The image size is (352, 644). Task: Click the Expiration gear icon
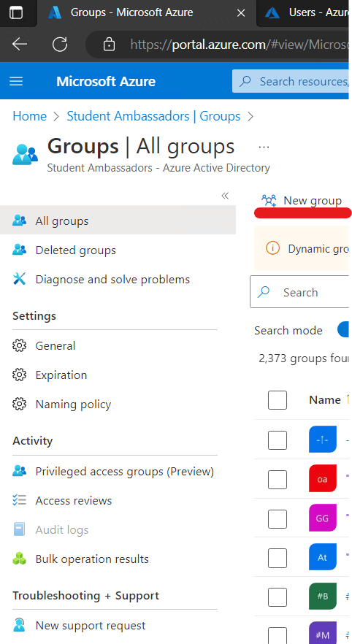[19, 375]
